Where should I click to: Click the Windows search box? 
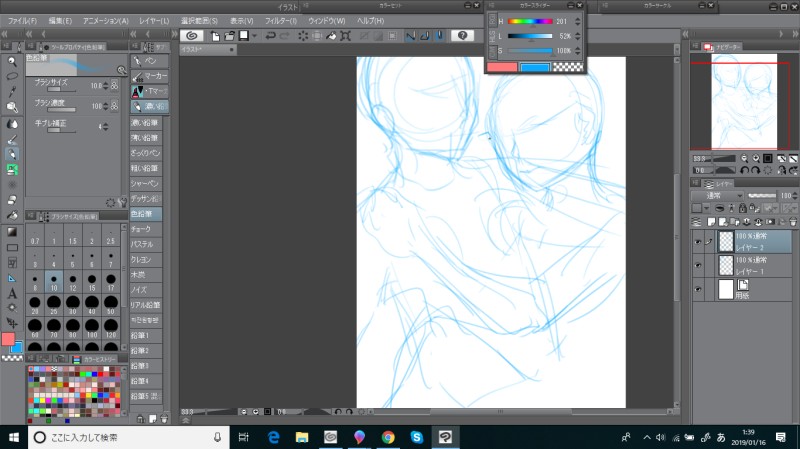[128, 437]
